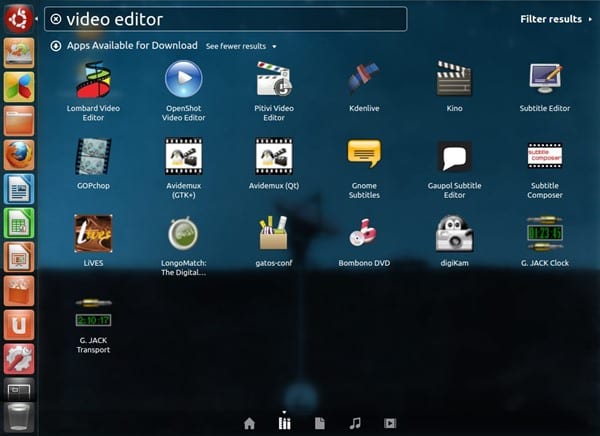Open LibreOffice Calc from the launcher

[x=19, y=223]
